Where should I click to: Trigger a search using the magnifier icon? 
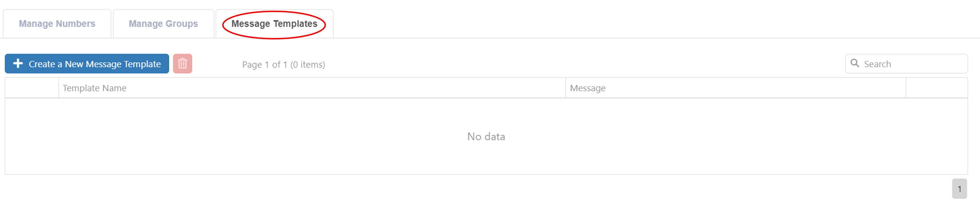pyautogui.click(x=855, y=63)
